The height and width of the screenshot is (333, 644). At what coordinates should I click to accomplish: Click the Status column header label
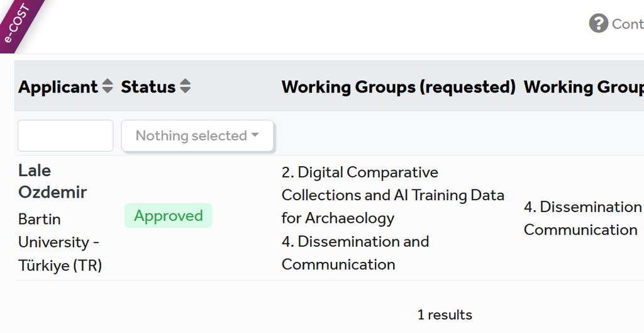point(148,87)
